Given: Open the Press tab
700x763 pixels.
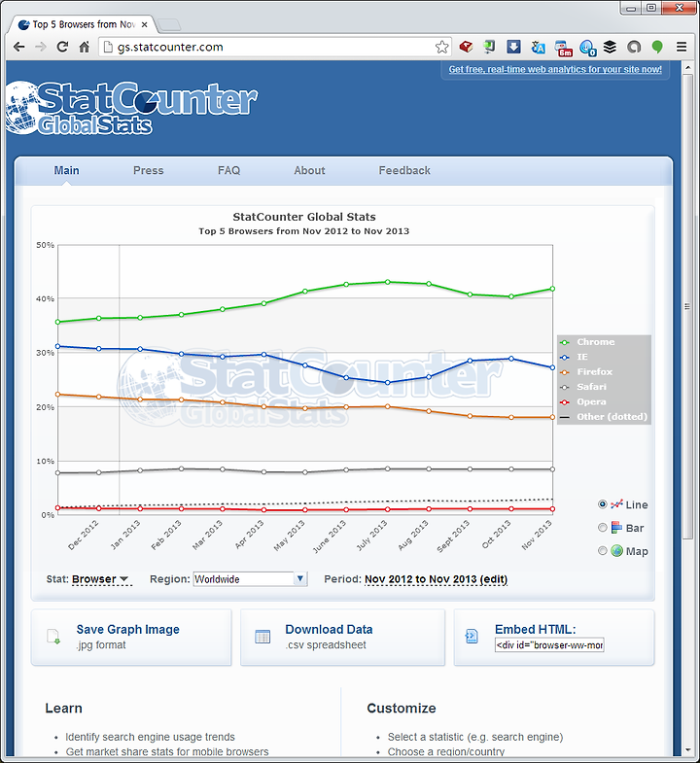Looking at the screenshot, I should 149,170.
